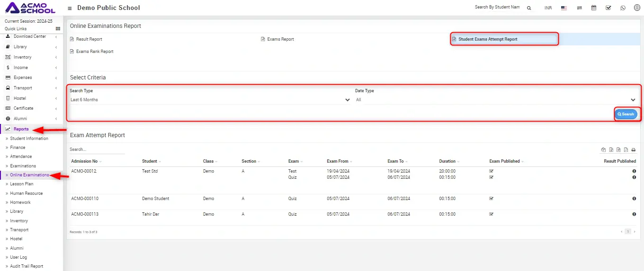Export table to Excel icon
This screenshot has height=271, width=644.
(611, 150)
